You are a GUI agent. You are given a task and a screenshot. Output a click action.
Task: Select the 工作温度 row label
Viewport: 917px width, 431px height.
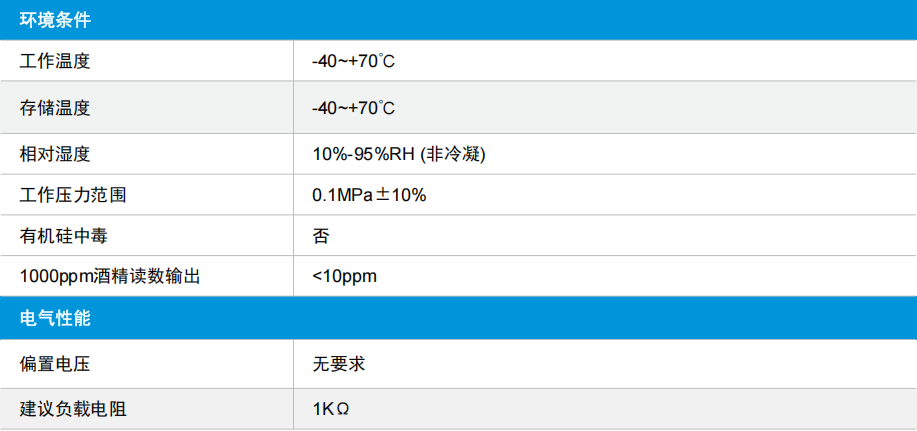(x=55, y=61)
